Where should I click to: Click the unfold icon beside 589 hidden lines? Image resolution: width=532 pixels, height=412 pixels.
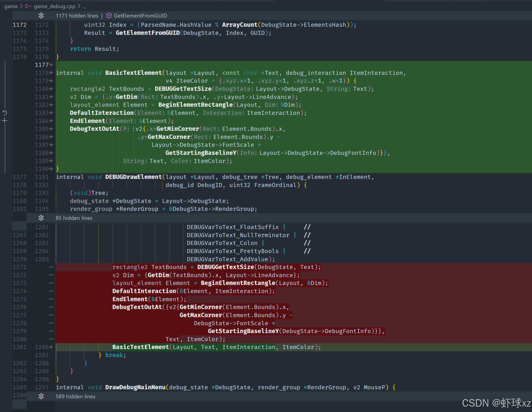point(41,396)
